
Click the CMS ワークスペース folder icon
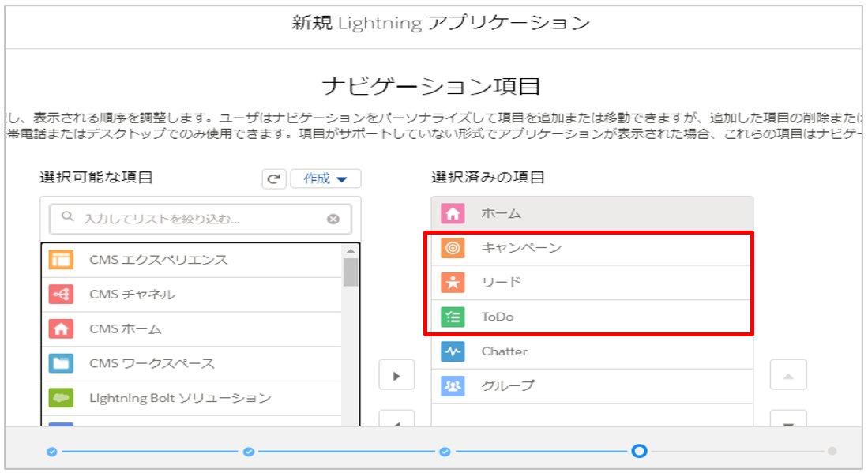coord(61,363)
